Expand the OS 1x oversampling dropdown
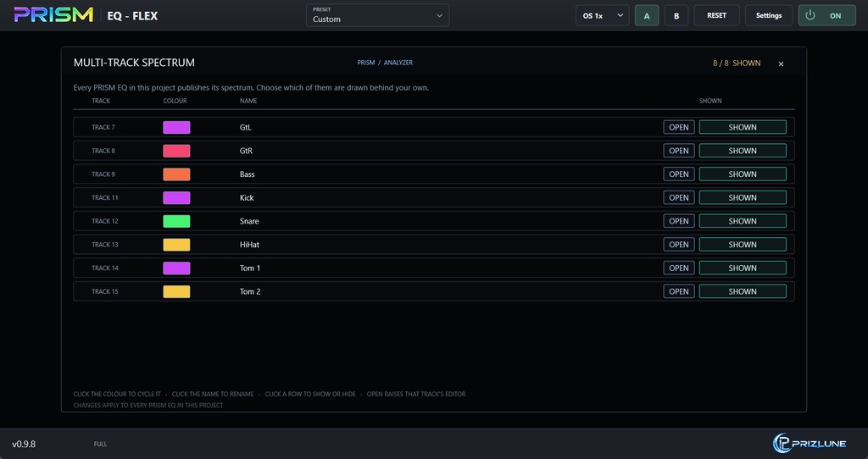Viewport: 868px width, 459px height. tap(603, 15)
